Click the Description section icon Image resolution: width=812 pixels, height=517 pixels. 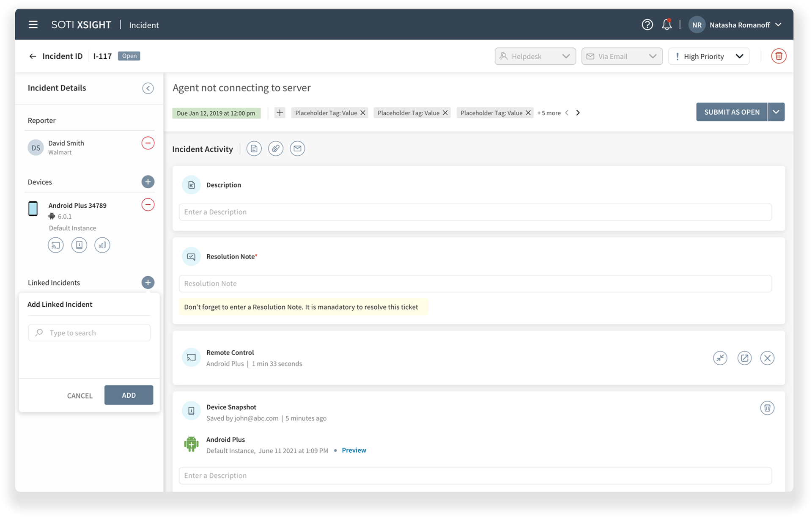(191, 185)
